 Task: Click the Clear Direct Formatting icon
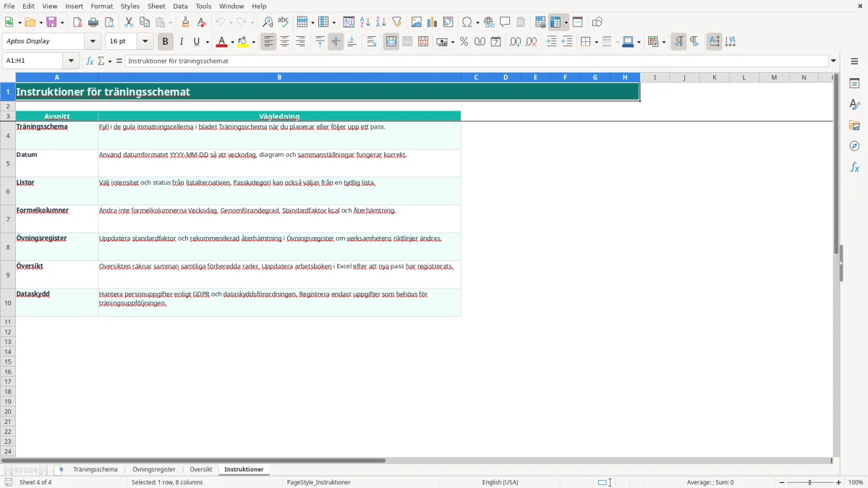[201, 22]
